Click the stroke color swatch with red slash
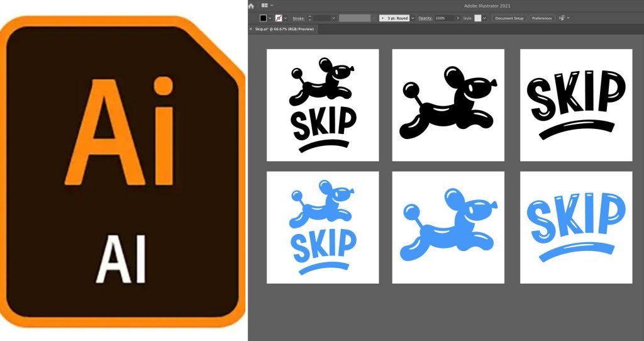 click(x=279, y=18)
